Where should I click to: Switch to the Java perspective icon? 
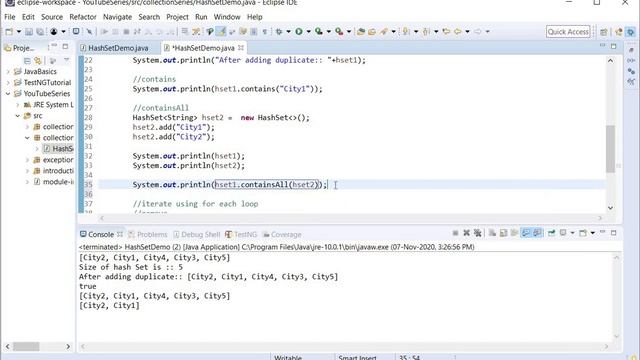(x=619, y=32)
